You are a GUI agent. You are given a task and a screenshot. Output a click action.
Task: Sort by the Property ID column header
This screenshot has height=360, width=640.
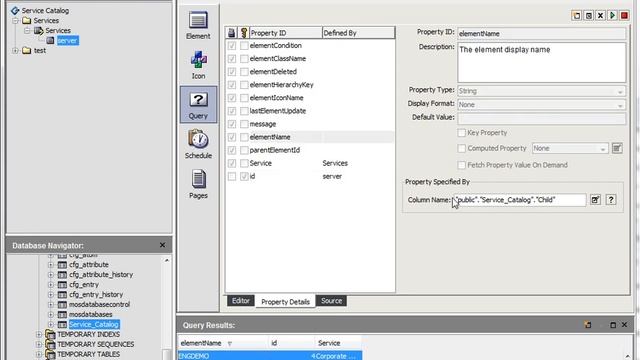285,33
